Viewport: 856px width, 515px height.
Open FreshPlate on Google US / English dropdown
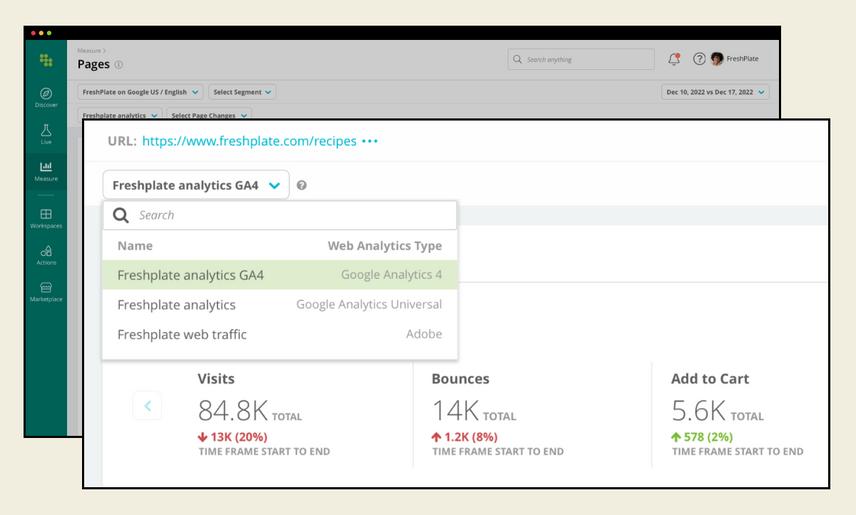(x=140, y=92)
